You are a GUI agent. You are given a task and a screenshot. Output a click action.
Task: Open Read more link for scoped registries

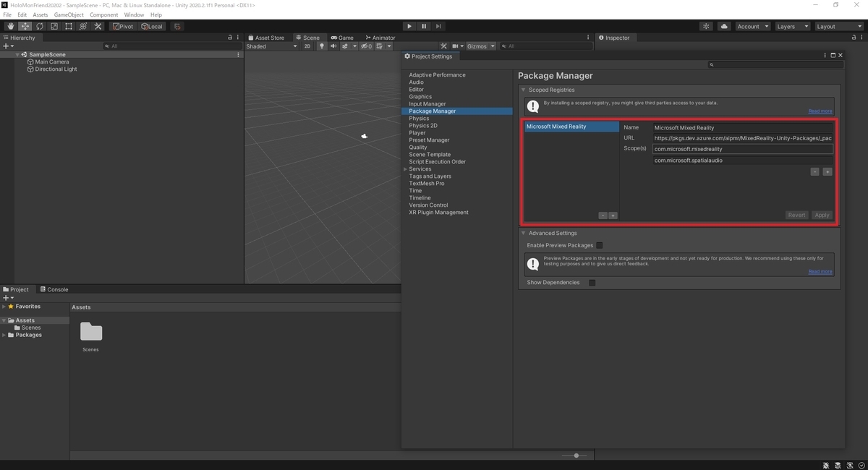point(820,111)
